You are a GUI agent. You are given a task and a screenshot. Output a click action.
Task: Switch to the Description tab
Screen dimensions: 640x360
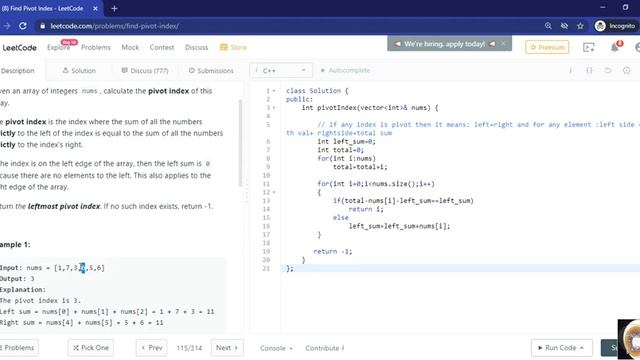point(18,71)
